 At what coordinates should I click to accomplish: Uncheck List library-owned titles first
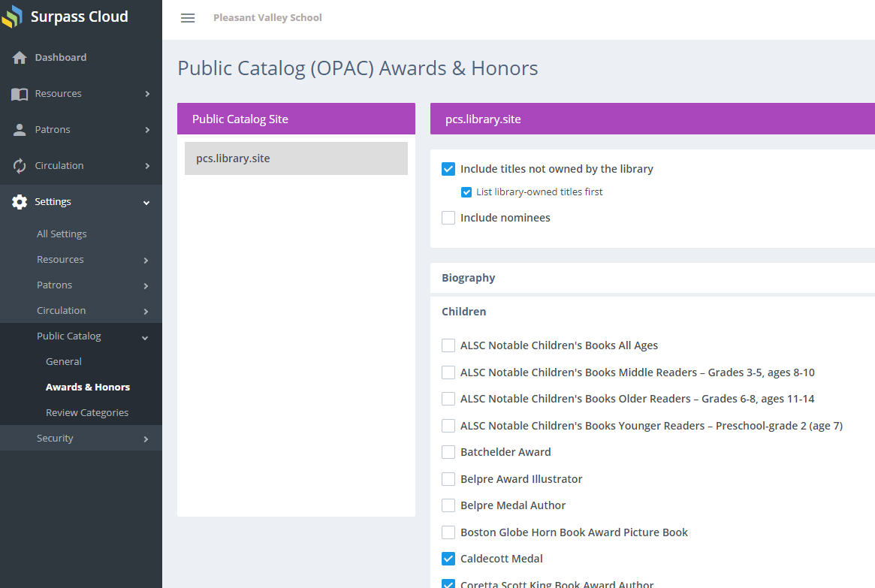(x=466, y=192)
